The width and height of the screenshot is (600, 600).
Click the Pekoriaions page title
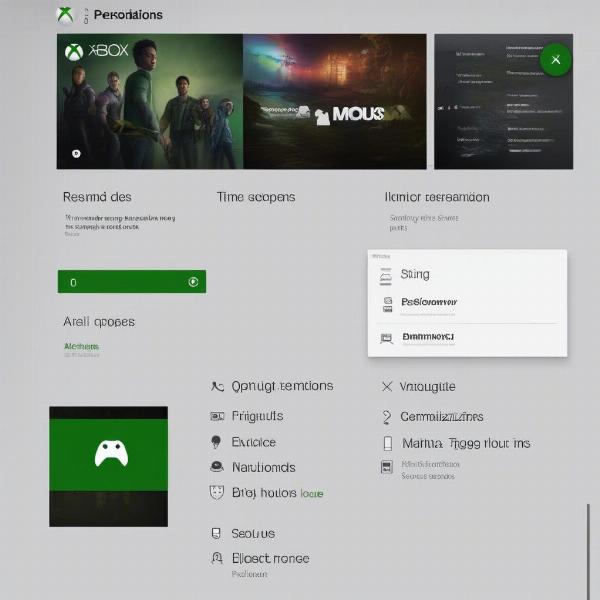coord(128,15)
